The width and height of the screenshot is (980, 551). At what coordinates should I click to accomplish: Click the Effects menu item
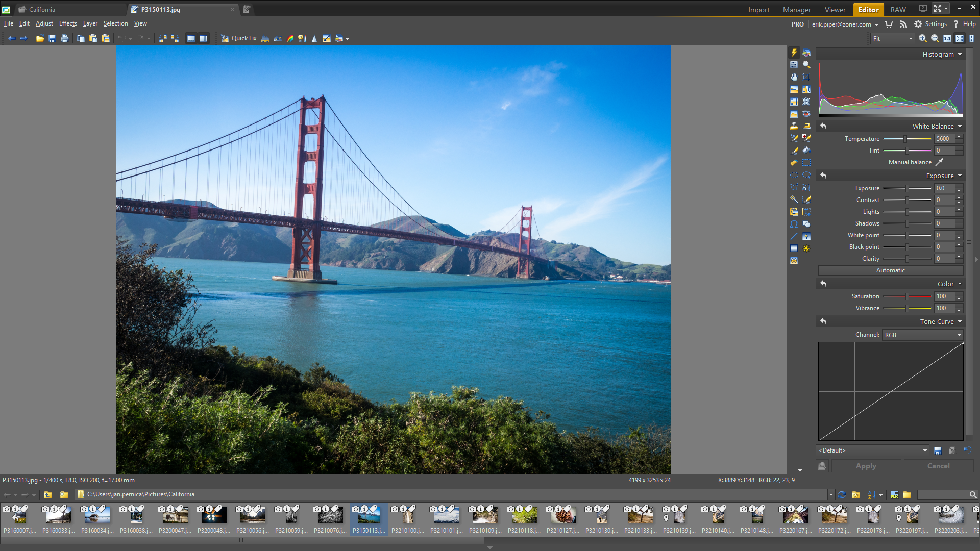(x=67, y=23)
